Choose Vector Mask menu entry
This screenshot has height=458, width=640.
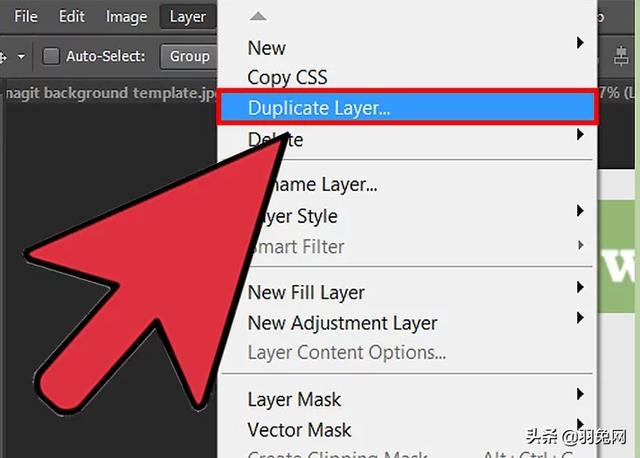(x=299, y=430)
